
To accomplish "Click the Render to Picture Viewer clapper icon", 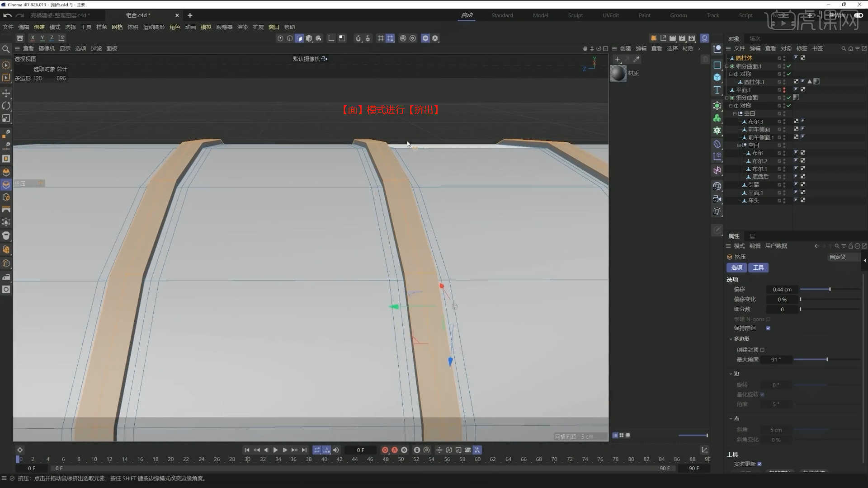I will click(682, 38).
